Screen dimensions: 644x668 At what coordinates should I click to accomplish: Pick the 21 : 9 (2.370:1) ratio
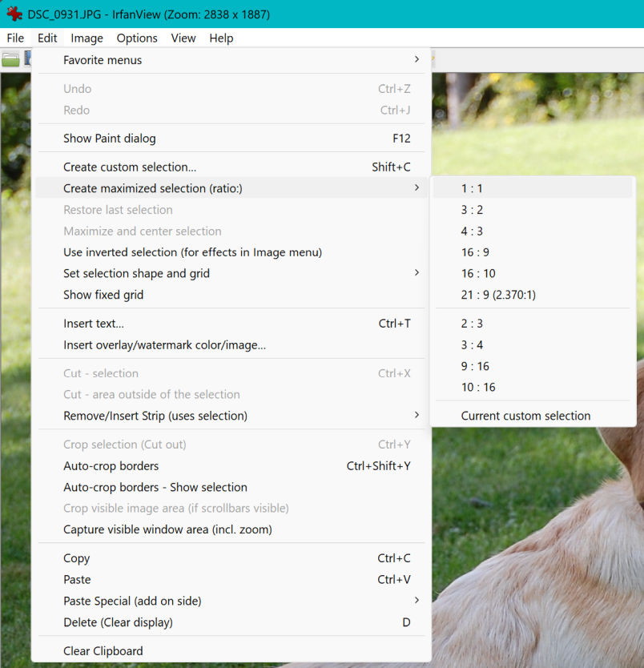pyautogui.click(x=498, y=295)
